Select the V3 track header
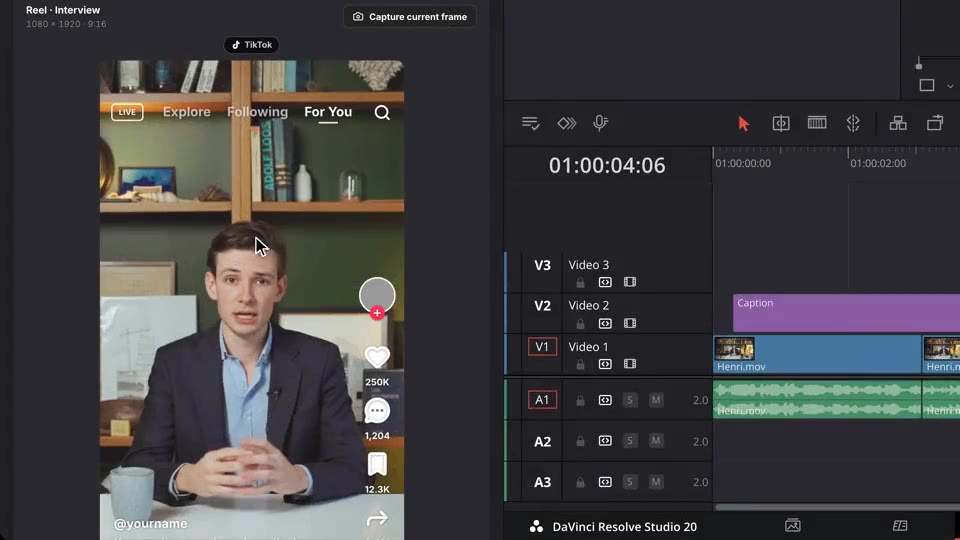 click(542, 265)
